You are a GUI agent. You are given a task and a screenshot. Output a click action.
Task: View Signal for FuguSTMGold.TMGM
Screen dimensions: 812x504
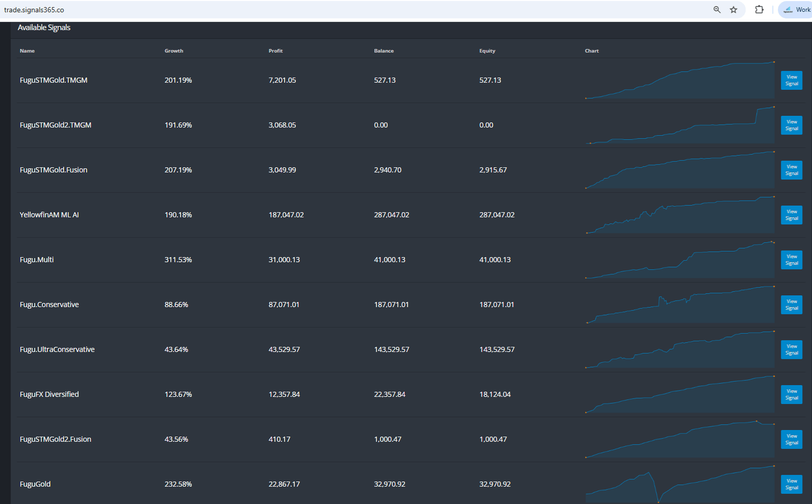(791, 80)
